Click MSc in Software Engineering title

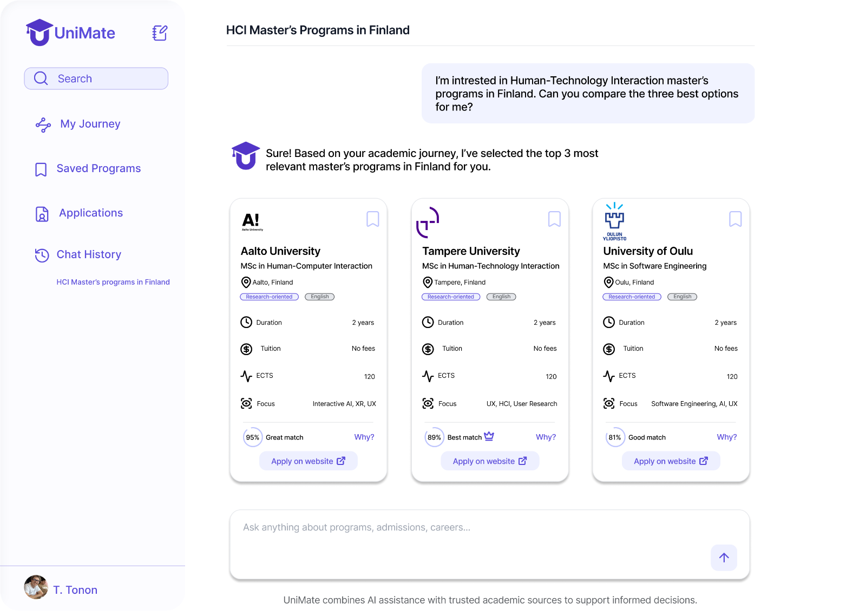[655, 266]
